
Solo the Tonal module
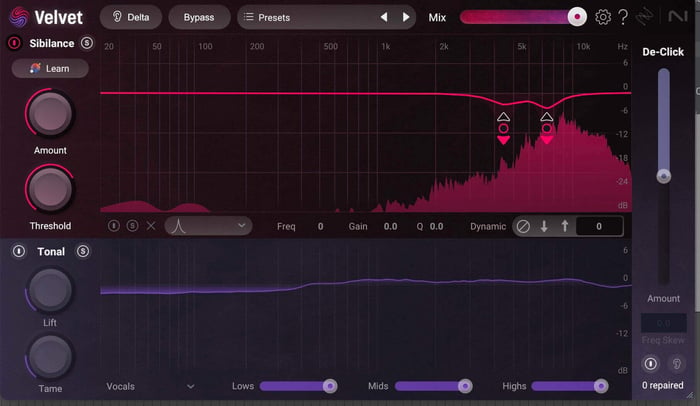click(x=83, y=251)
